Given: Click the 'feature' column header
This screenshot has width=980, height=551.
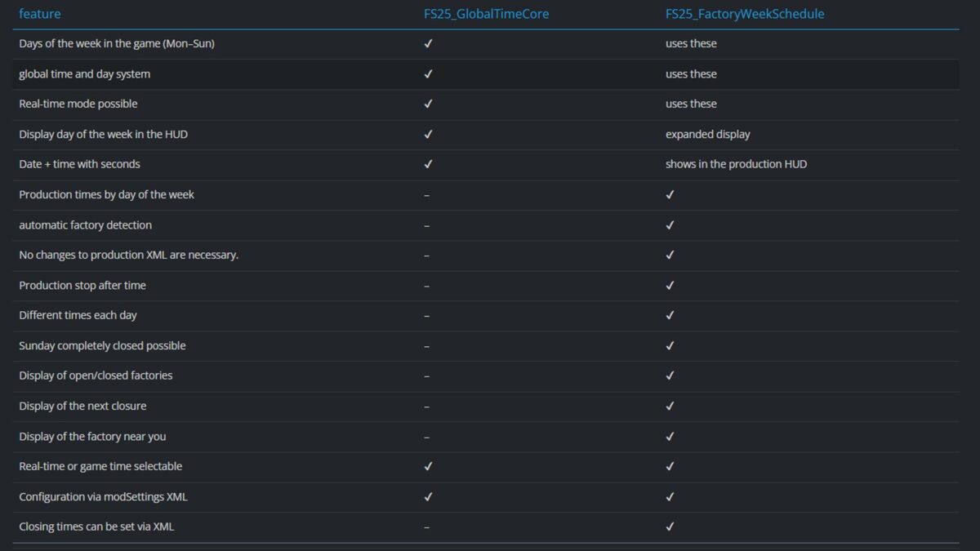Looking at the screenshot, I should click(x=39, y=14).
